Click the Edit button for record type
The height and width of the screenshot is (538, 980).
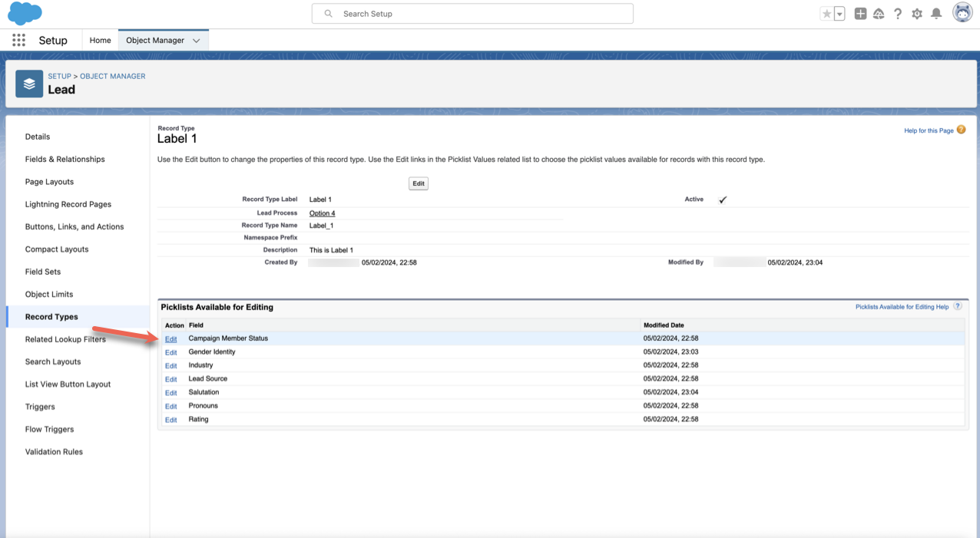coord(418,183)
